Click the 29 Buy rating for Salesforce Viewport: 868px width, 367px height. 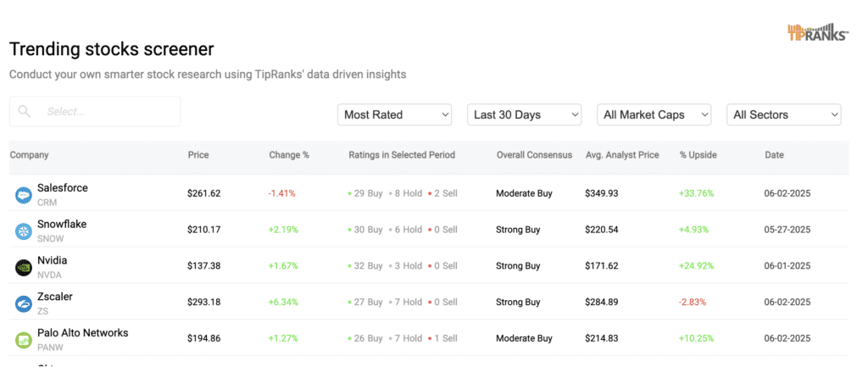point(365,194)
